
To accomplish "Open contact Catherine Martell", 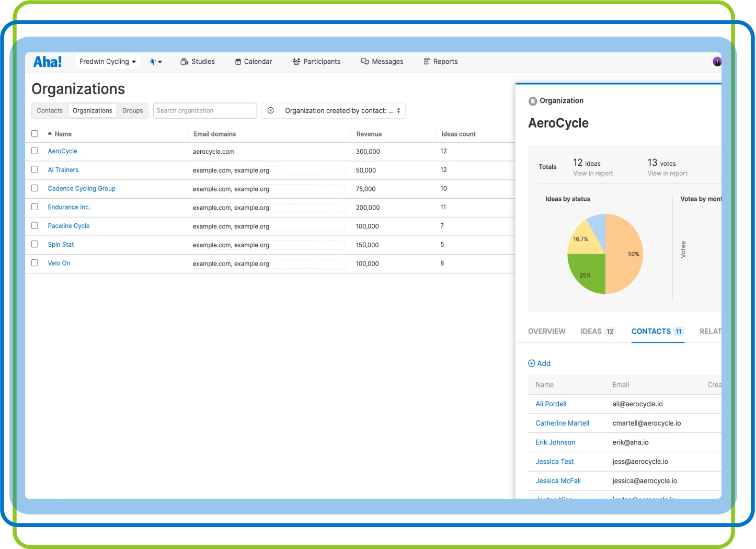I will click(563, 424).
